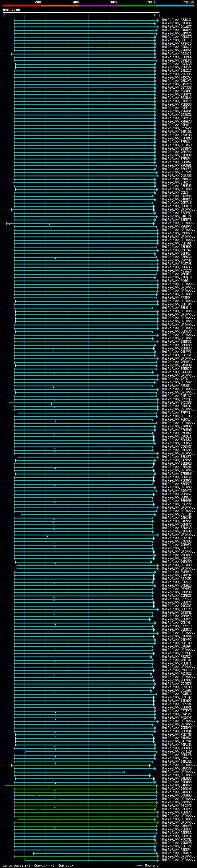Select hit label UniRef100_Q01A77
197x868 pixels.
[x=177, y=26]
